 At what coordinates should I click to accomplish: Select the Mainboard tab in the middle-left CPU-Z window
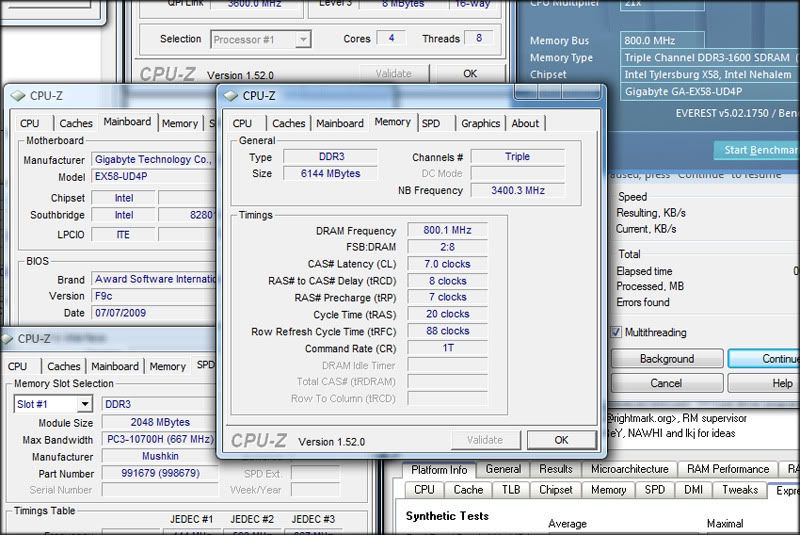[x=127, y=122]
